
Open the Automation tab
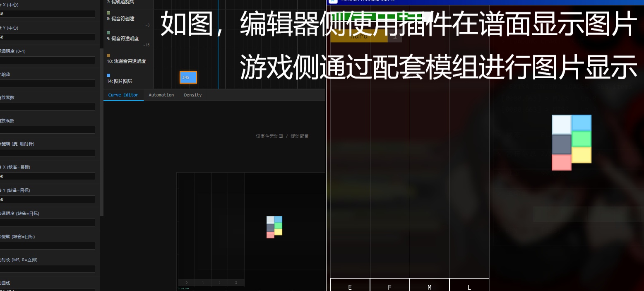pos(161,95)
